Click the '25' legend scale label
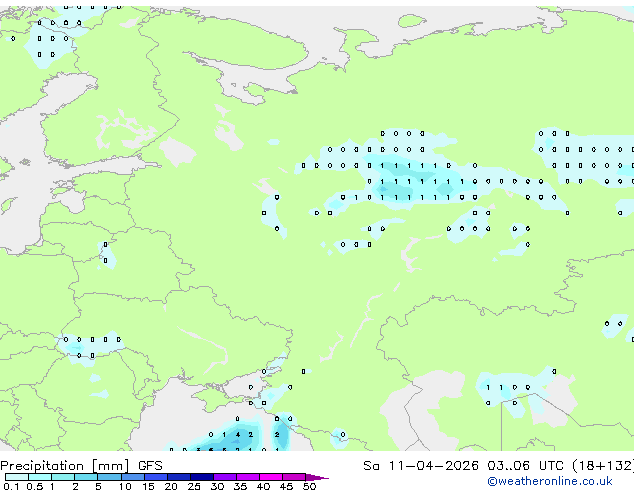The width and height of the screenshot is (634, 490). pos(194,486)
